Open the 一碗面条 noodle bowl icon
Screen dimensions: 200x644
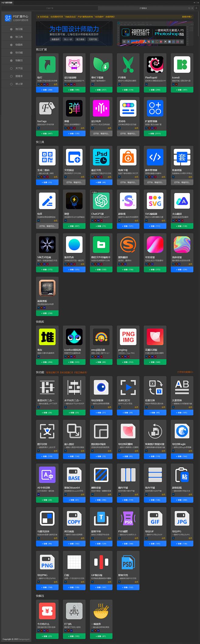[101, 611]
